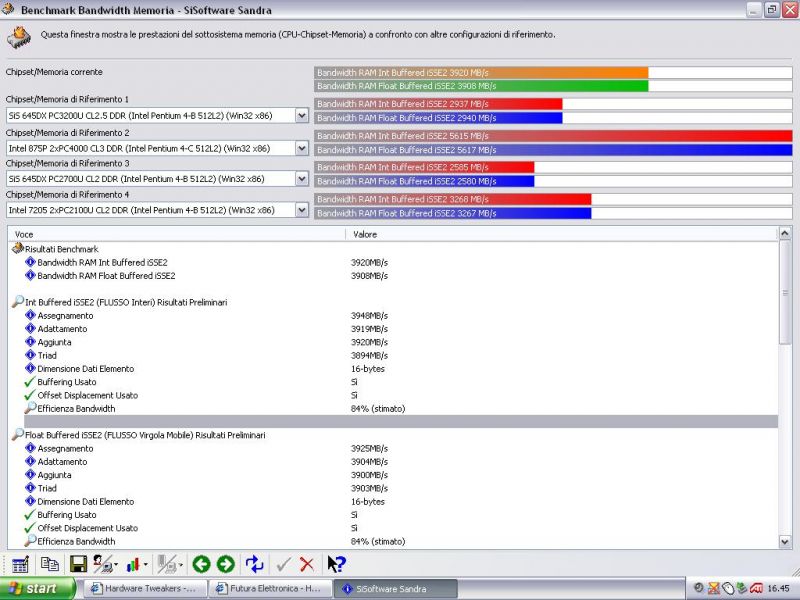This screenshot has width=800, height=600.
Task: Click the green Float Buffered 3908 MB/s bar
Action: (x=481, y=86)
